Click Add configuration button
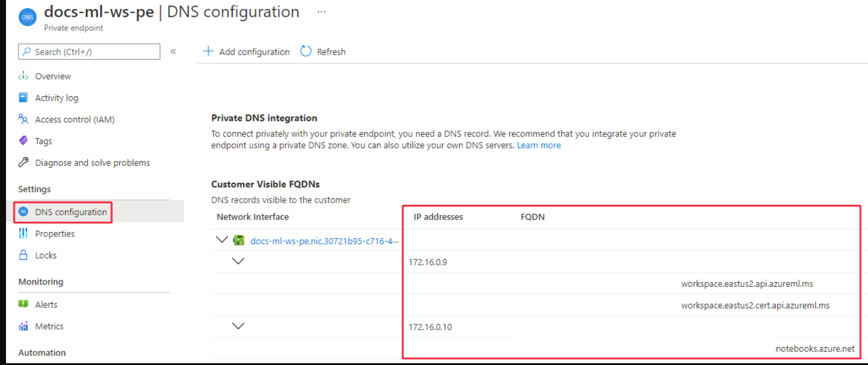This screenshot has width=868, height=365. click(247, 52)
